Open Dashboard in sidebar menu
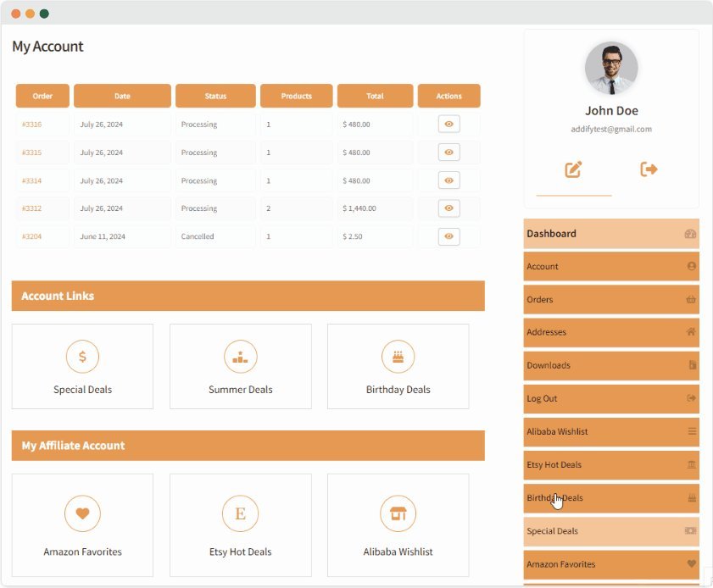Screen dimensions: 713x588 pos(611,234)
